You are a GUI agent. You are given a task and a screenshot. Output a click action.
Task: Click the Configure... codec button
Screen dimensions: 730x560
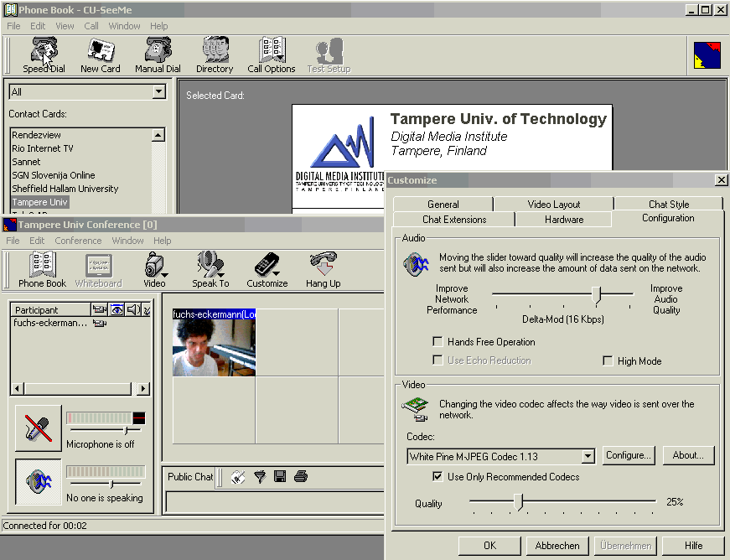[x=628, y=455]
